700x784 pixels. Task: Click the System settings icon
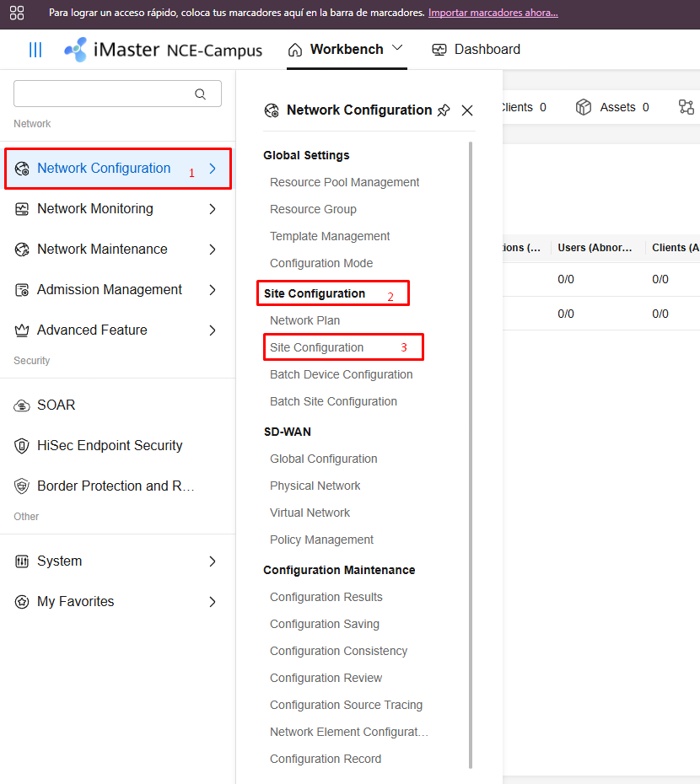[x=22, y=561]
